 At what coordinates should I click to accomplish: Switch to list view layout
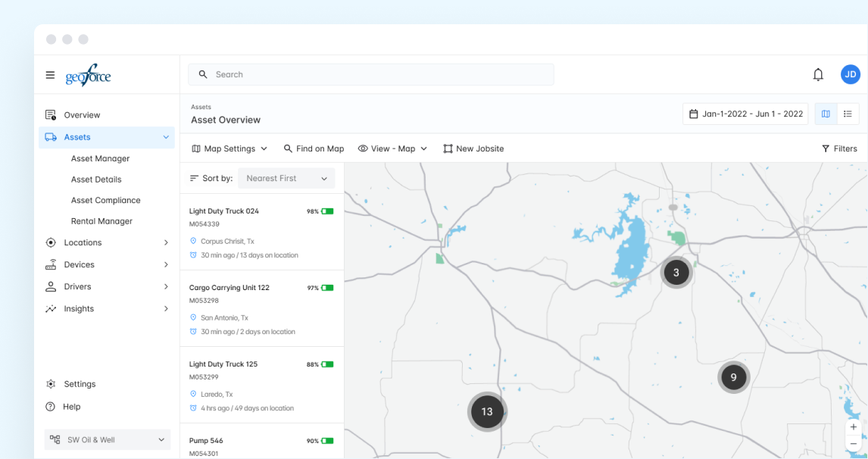click(848, 114)
